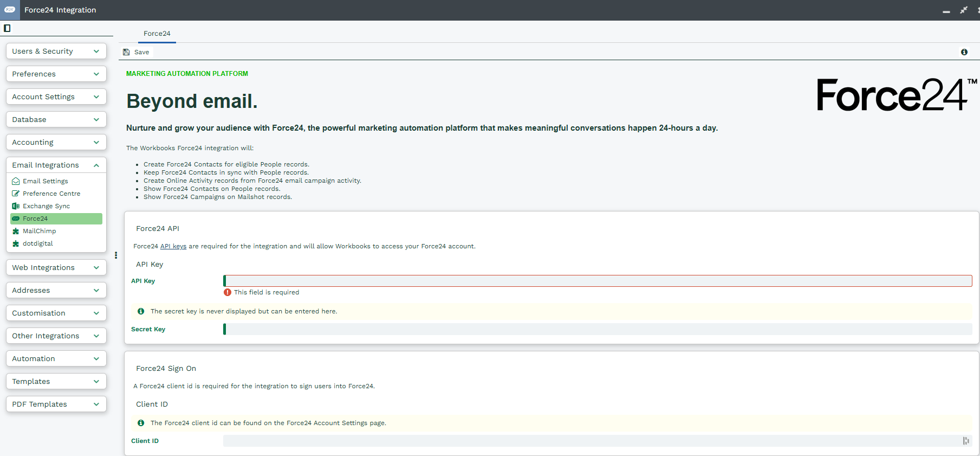
Task: Expand the PDF Templates section
Action: (x=56, y=404)
